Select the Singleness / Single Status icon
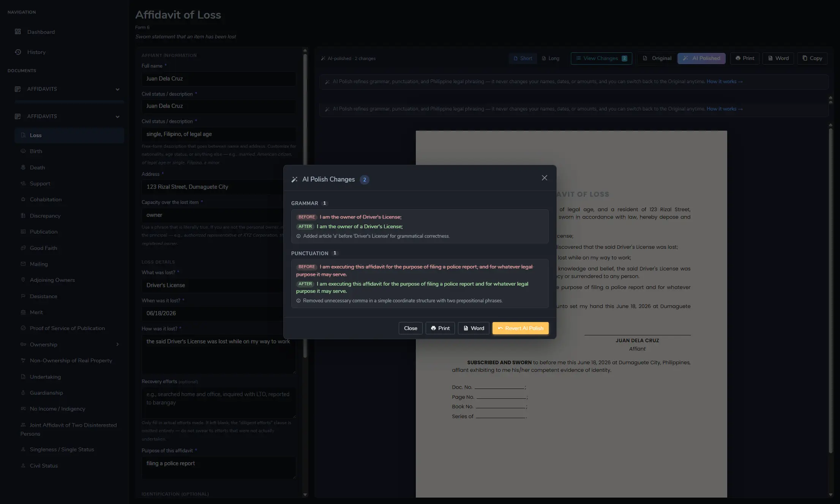 (23, 449)
